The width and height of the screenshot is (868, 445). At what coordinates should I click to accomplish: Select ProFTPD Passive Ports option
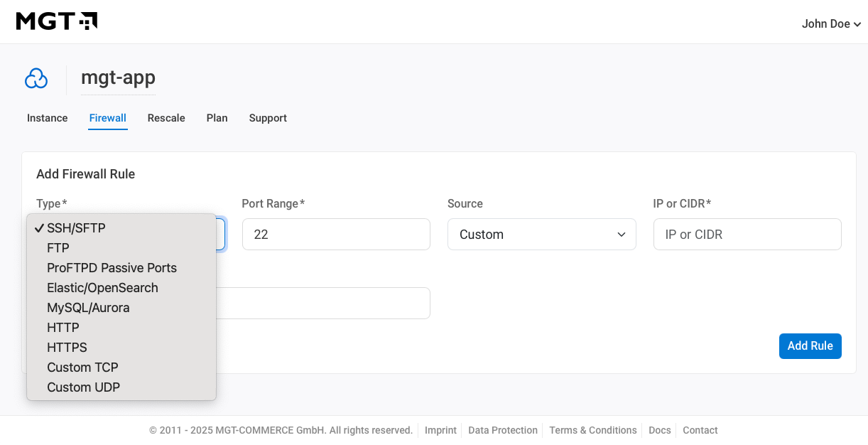121,268
